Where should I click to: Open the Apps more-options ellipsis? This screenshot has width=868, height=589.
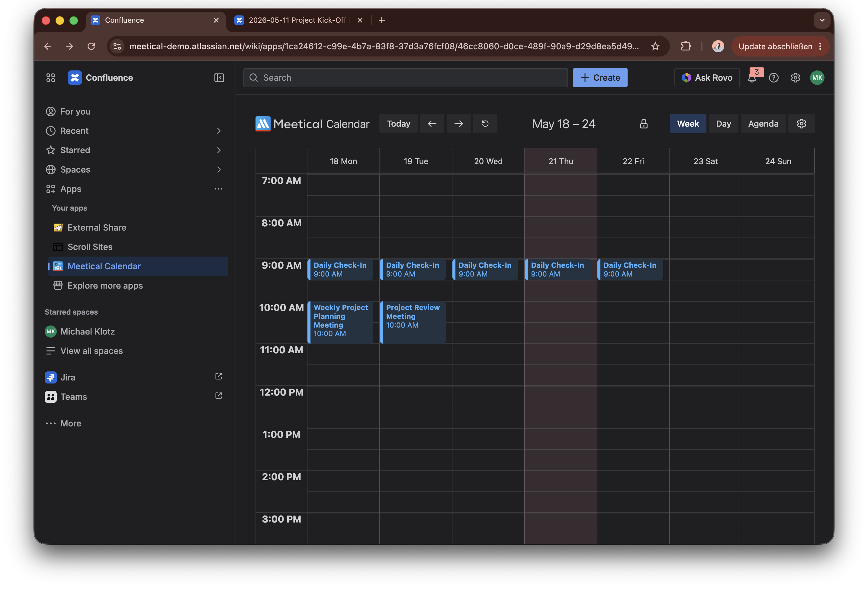pos(218,189)
